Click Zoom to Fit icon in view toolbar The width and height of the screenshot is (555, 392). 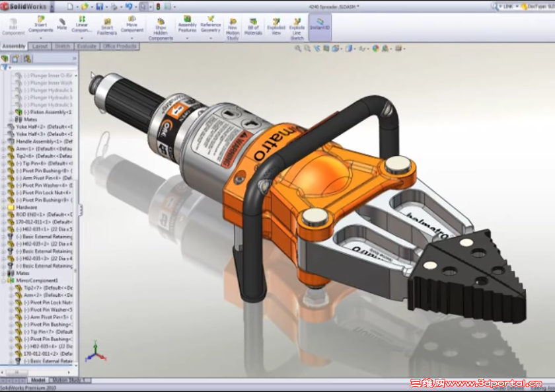298,48
